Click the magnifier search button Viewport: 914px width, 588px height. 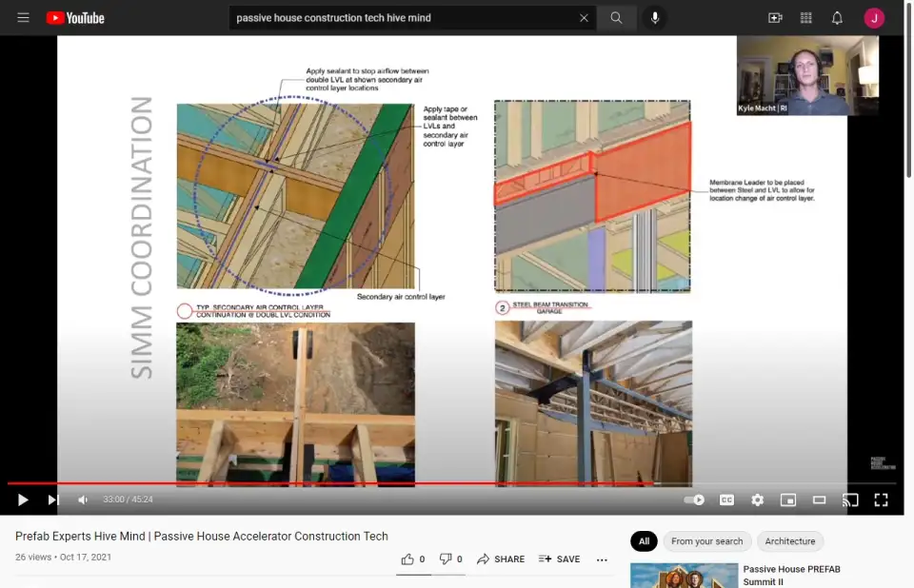pos(617,18)
